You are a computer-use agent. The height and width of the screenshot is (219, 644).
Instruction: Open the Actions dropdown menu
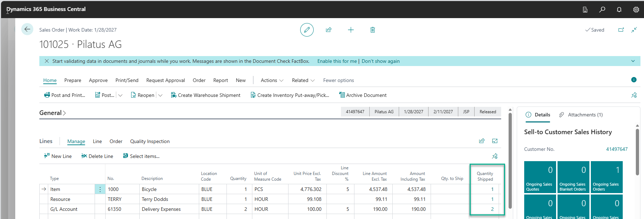click(x=272, y=80)
